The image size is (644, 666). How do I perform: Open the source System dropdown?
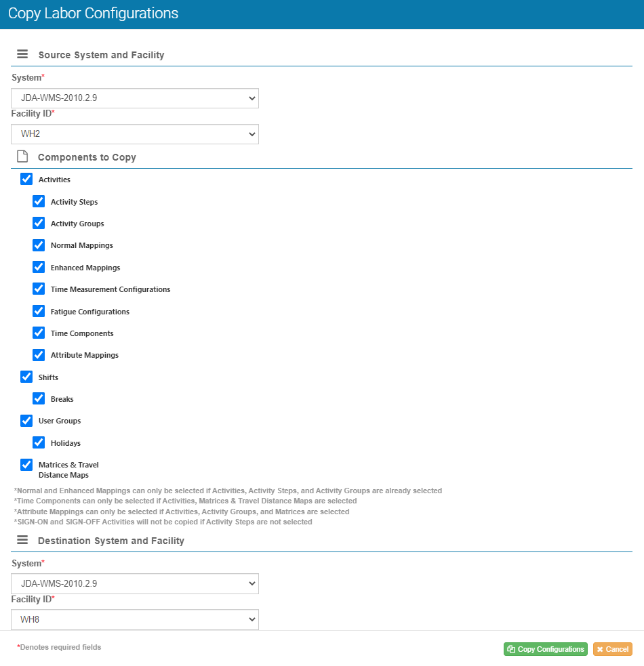pyautogui.click(x=135, y=98)
